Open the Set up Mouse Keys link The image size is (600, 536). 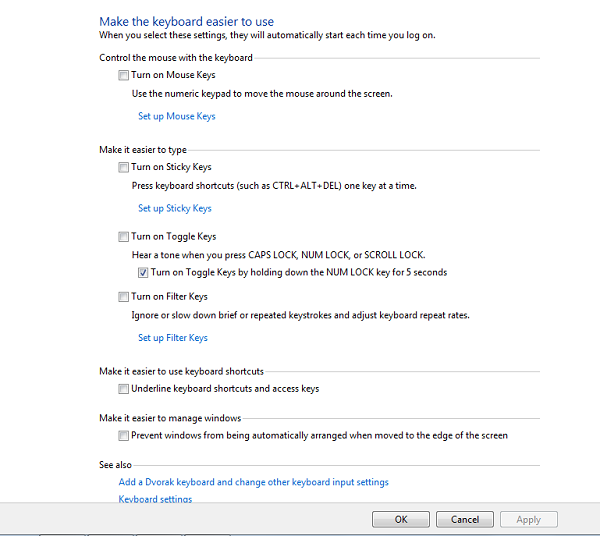click(x=176, y=117)
